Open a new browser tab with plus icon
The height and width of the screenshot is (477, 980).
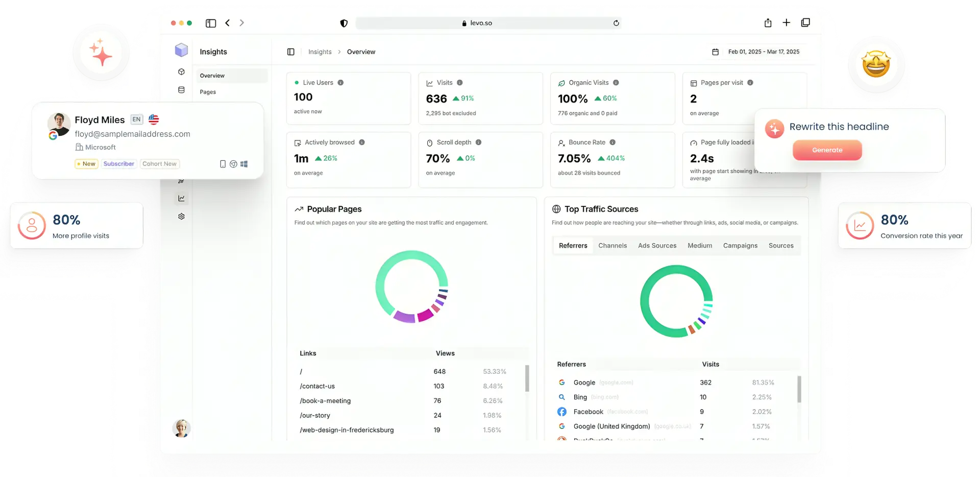[x=786, y=23]
